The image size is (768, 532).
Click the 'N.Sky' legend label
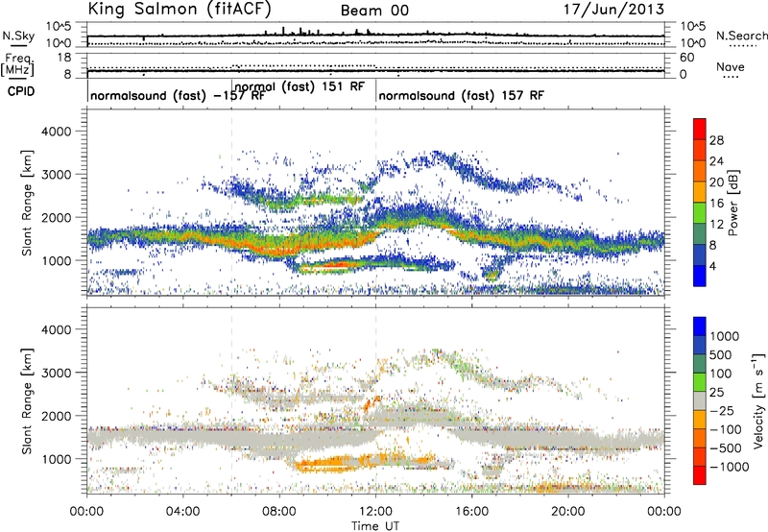(18, 36)
